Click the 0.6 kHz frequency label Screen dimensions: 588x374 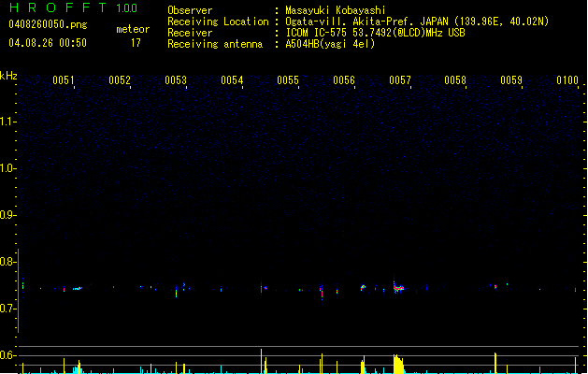pyautogui.click(x=8, y=355)
